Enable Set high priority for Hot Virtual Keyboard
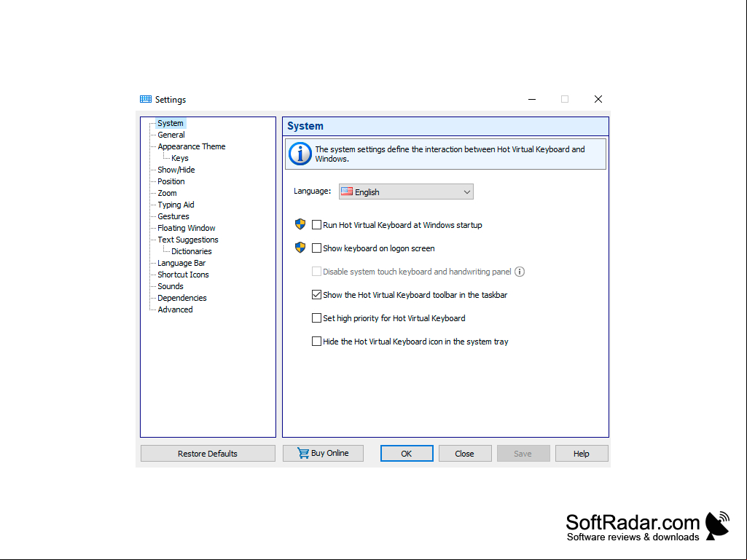 click(x=316, y=318)
